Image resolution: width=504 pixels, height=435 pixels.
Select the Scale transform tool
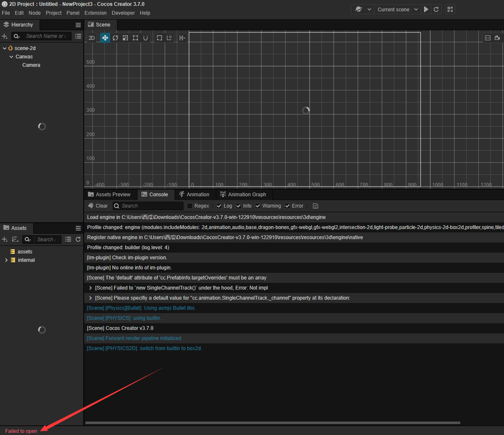click(x=125, y=37)
